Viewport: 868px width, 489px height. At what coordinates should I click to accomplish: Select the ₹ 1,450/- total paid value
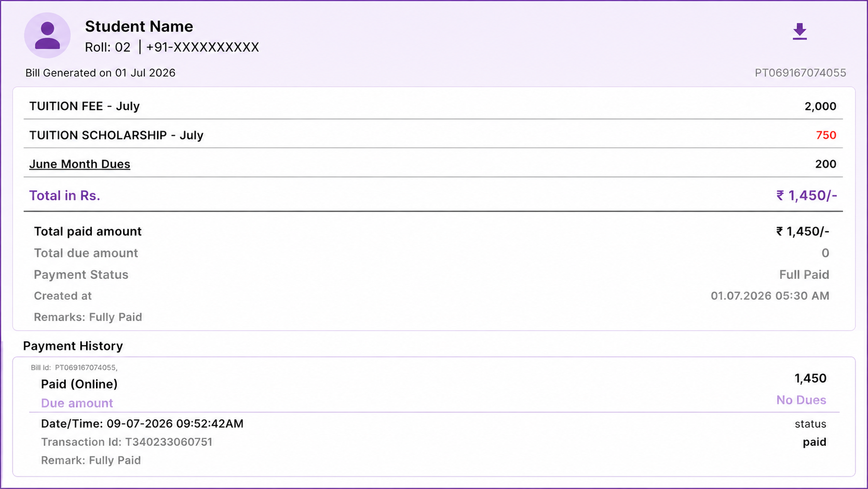pos(803,231)
